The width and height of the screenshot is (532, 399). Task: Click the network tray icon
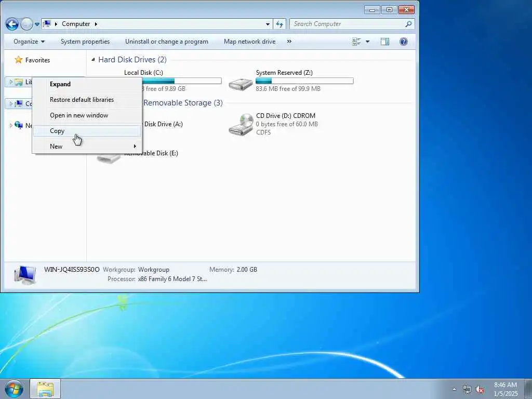467,390
